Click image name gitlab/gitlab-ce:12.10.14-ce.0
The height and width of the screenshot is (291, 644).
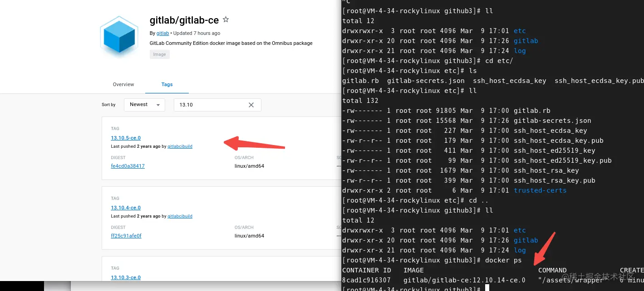[464, 280]
